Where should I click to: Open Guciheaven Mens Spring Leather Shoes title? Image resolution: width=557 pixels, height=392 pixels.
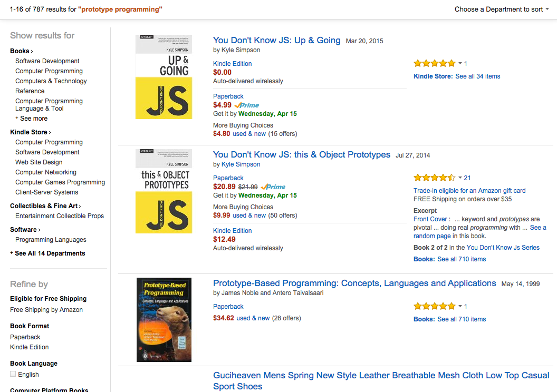[x=381, y=380]
